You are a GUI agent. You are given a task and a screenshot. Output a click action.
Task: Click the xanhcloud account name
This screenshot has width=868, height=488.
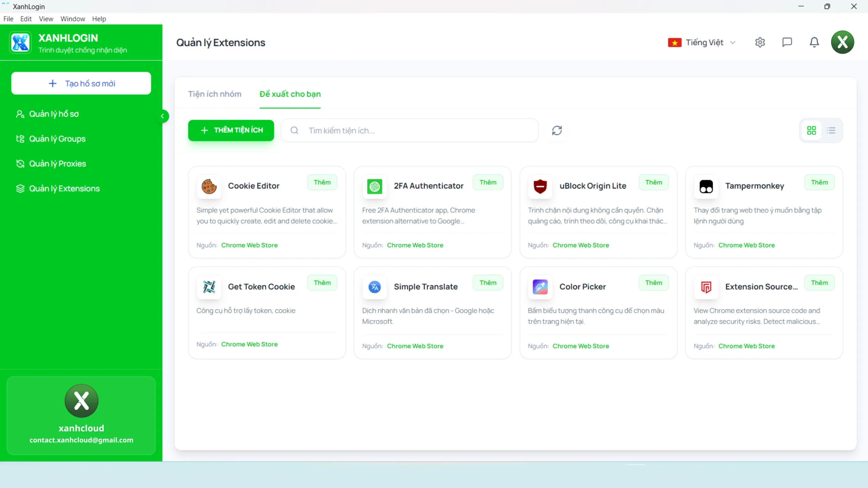tap(81, 428)
